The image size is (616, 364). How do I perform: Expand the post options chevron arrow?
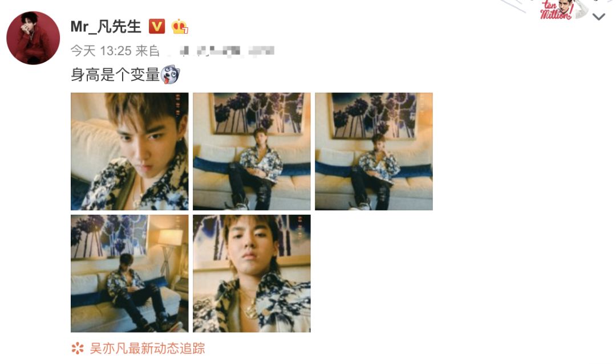pyautogui.click(x=598, y=17)
